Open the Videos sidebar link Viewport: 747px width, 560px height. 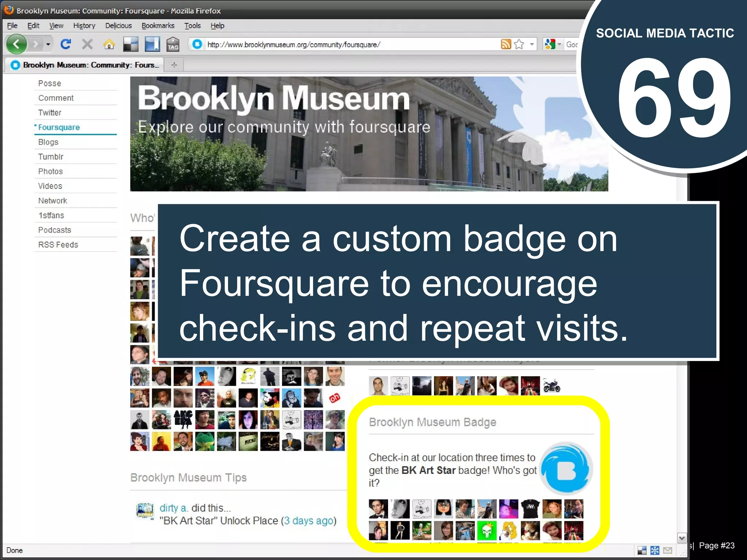50,186
